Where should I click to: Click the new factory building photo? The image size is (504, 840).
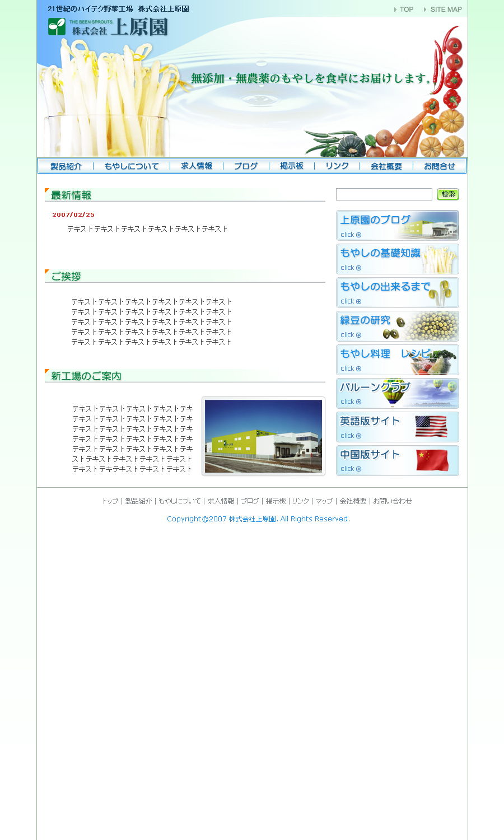pos(263,436)
